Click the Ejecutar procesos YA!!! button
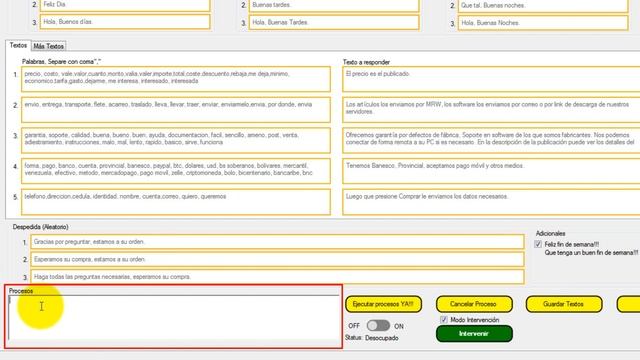 [383, 304]
